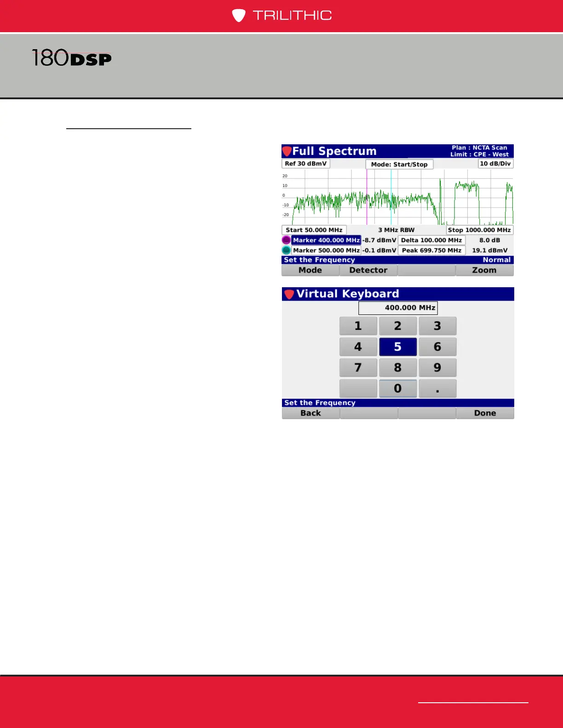Select the Peak 699.750 MHz field
Screen dimensions: 563x728
coord(431,250)
